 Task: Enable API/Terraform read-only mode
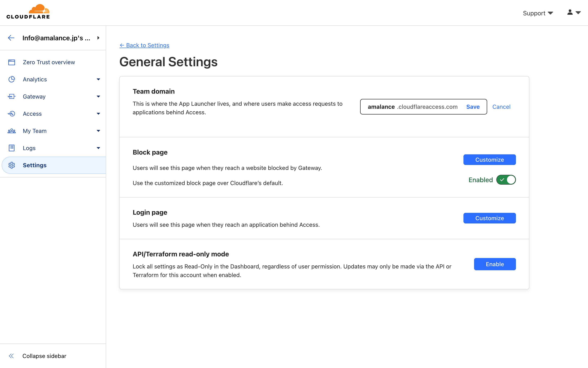[495, 264]
